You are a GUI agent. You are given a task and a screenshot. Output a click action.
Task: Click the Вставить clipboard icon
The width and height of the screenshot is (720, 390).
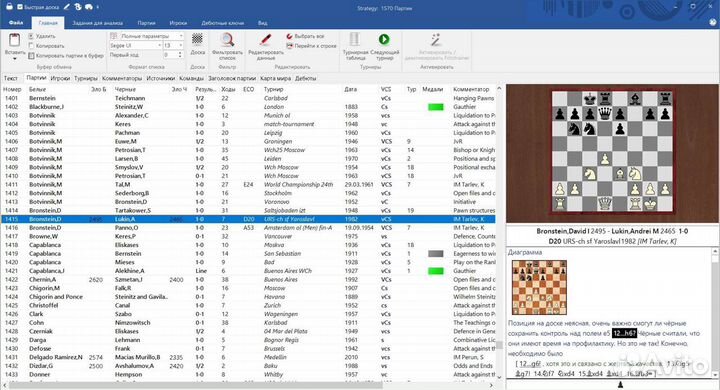click(x=15, y=40)
